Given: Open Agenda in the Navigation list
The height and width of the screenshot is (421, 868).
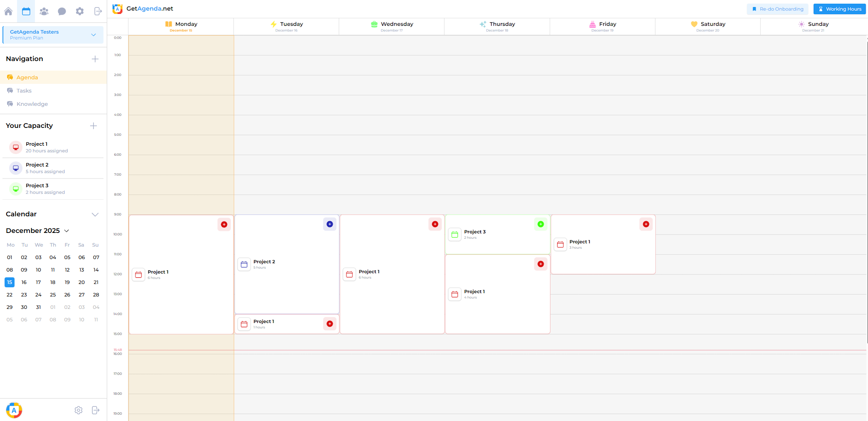Looking at the screenshot, I should pyautogui.click(x=53, y=77).
